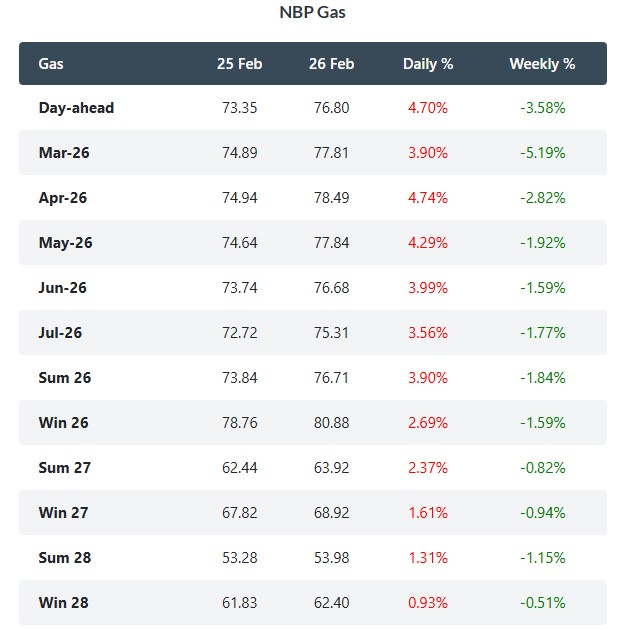Select the Day-ahead row label
Screen dimensions: 617x630
[x=76, y=108]
